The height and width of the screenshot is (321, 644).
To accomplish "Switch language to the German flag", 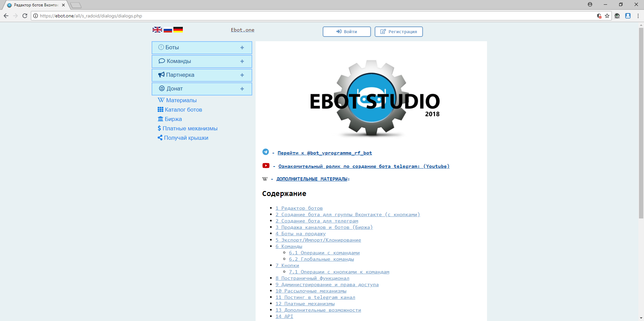I will click(178, 30).
